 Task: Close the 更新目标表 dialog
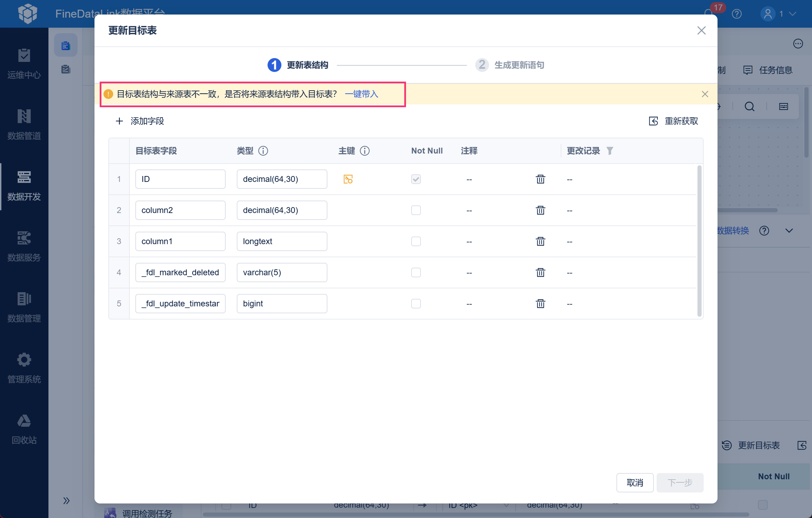pyautogui.click(x=702, y=30)
